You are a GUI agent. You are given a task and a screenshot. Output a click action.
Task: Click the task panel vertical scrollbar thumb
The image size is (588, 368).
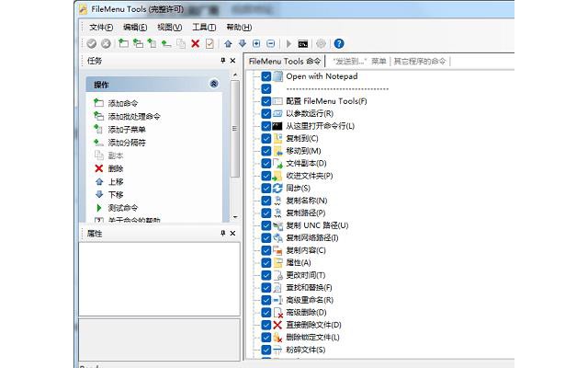pyautogui.click(x=235, y=129)
